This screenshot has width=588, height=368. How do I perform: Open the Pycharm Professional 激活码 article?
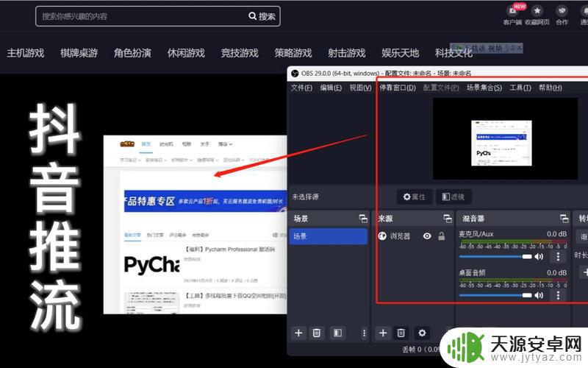pyautogui.click(x=230, y=250)
